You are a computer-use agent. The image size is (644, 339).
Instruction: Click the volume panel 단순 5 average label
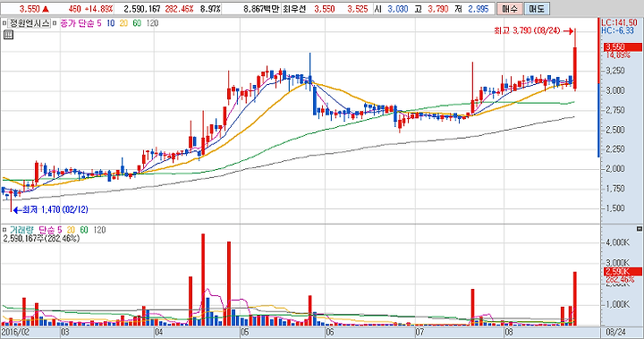[x=50, y=230]
